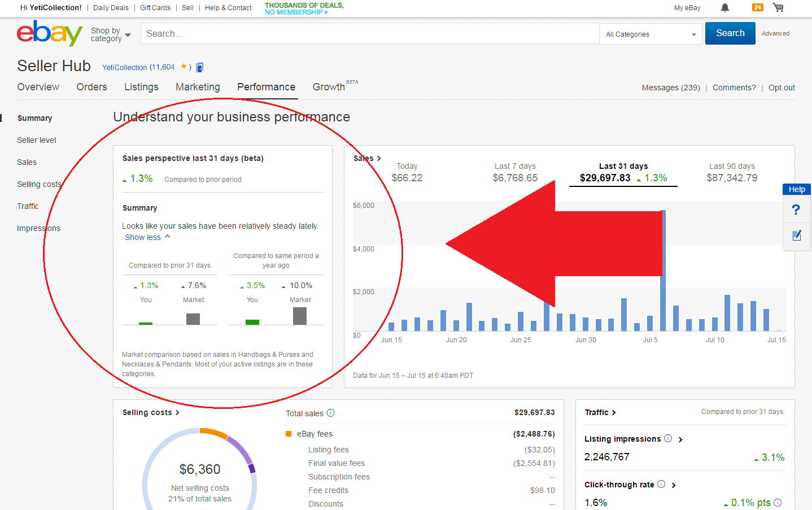The height and width of the screenshot is (510, 812).
Task: Select the Last 7 days sales period
Action: click(515, 172)
